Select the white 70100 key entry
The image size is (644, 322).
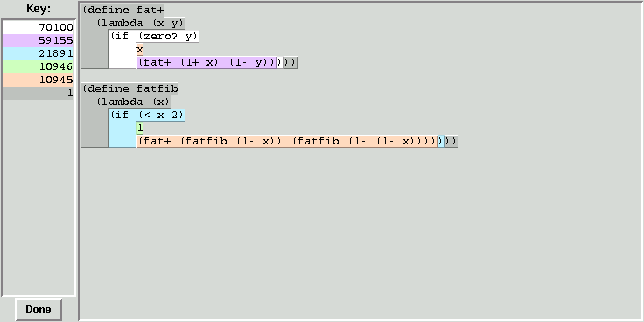tap(38, 27)
